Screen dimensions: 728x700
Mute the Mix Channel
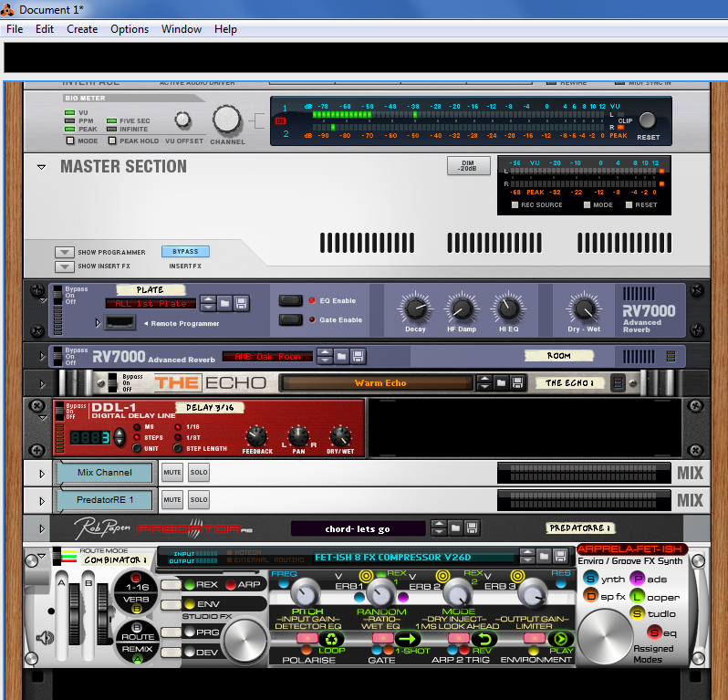pyautogui.click(x=172, y=473)
